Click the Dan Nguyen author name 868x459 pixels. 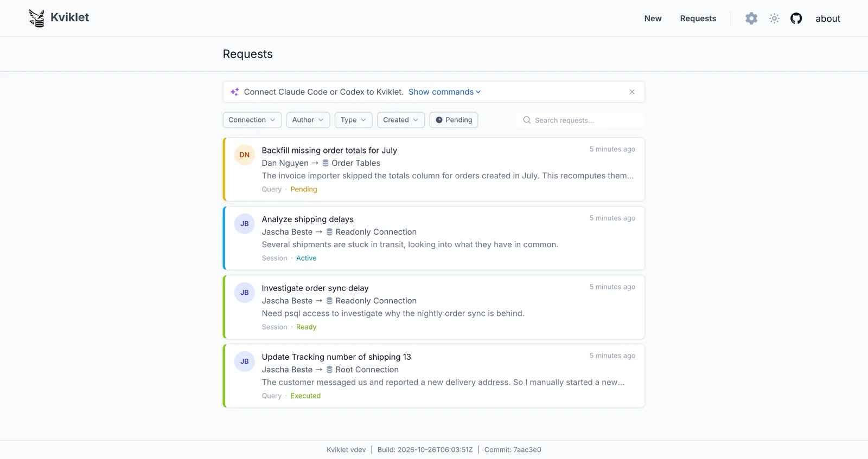coord(285,163)
